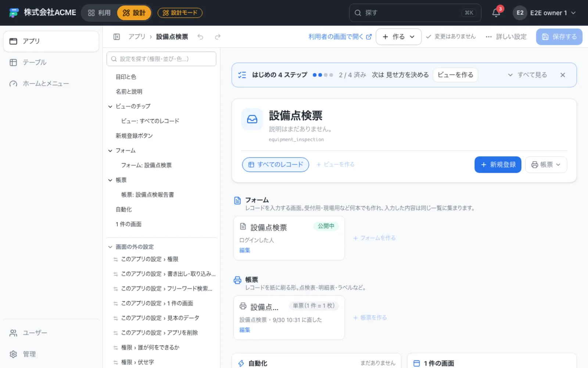This screenshot has height=368, width=588.
Task: Collapse the 帳票 tree section
Action: pos(110,180)
